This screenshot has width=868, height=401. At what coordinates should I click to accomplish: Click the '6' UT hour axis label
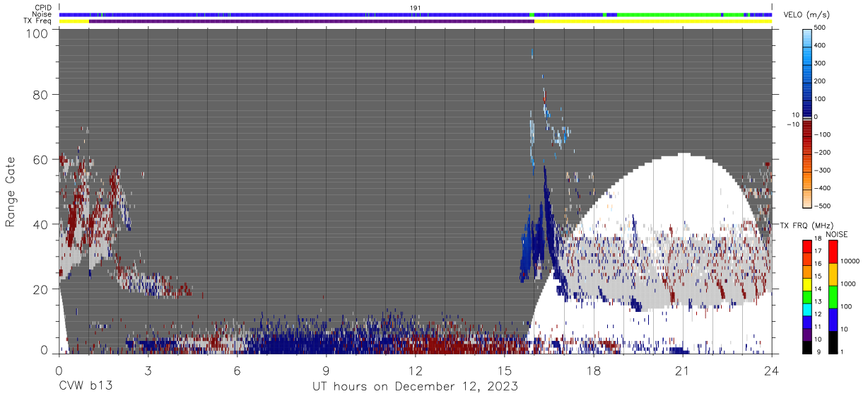[x=237, y=371]
